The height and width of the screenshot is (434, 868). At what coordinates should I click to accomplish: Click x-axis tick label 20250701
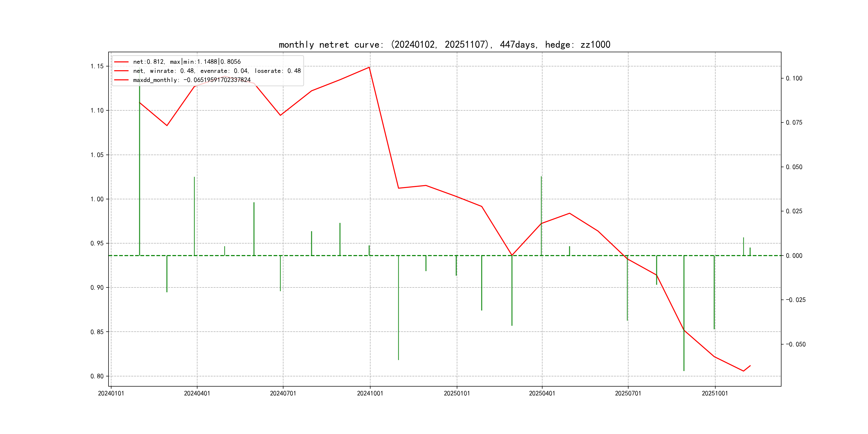pos(628,393)
